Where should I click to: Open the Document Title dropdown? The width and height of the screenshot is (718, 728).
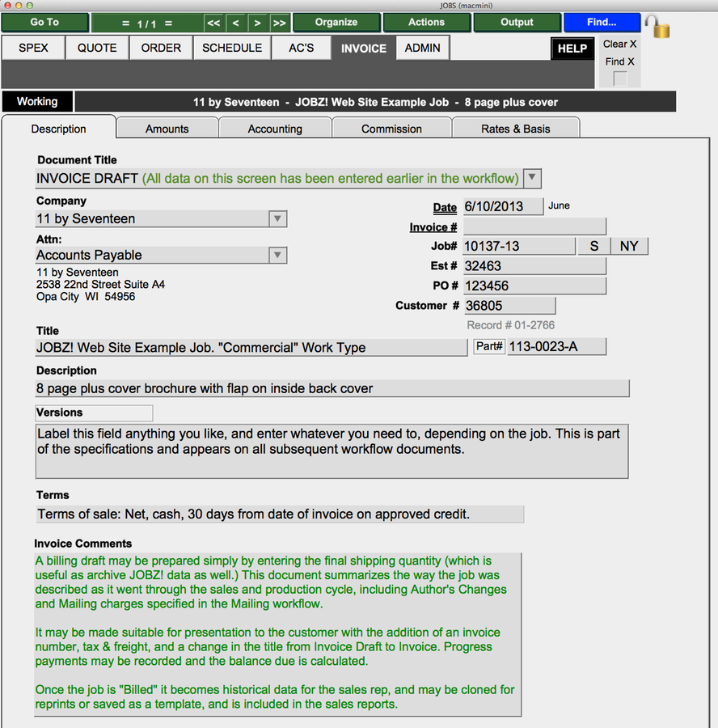[x=534, y=178]
